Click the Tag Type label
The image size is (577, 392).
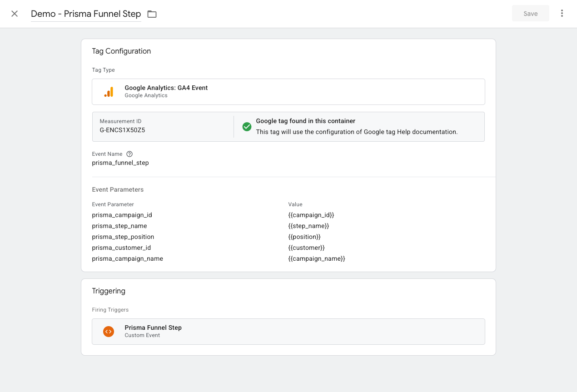103,70
